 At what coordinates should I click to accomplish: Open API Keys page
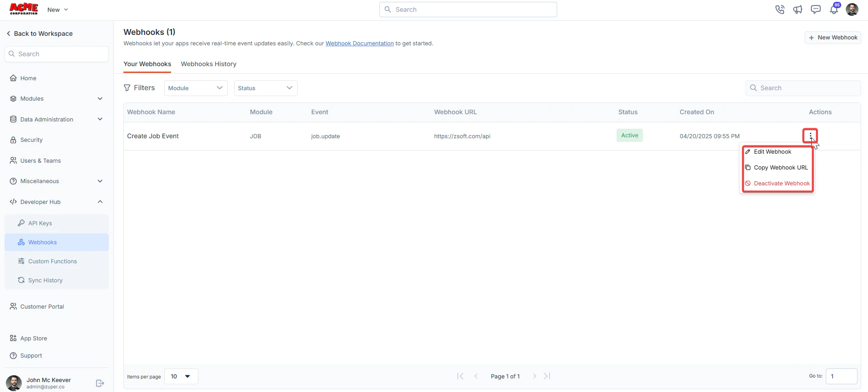pos(40,223)
